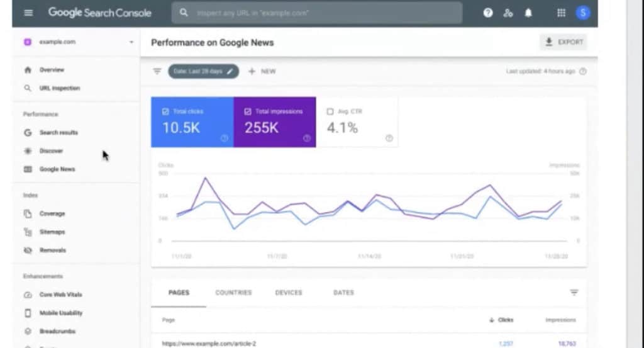Screen dimensions: 644x348
Task: Uncheck the Total clicks checkbox
Action: (x=165, y=112)
